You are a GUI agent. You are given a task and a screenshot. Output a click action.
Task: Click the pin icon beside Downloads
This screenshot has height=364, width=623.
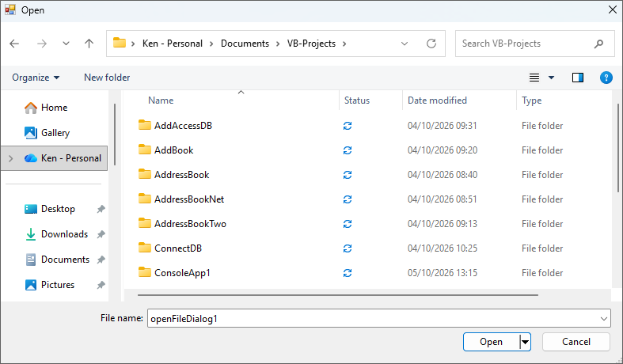[101, 234]
